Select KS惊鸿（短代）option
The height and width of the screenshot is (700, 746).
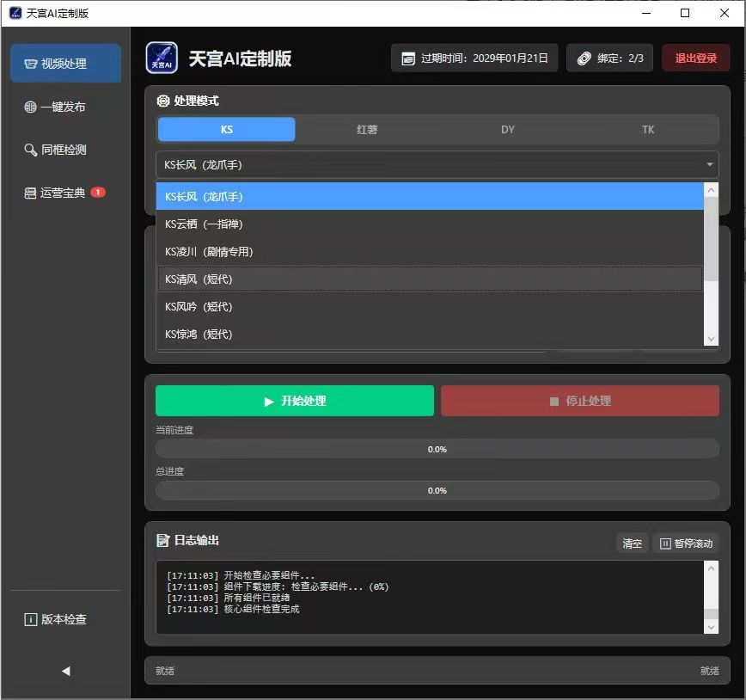(430, 335)
